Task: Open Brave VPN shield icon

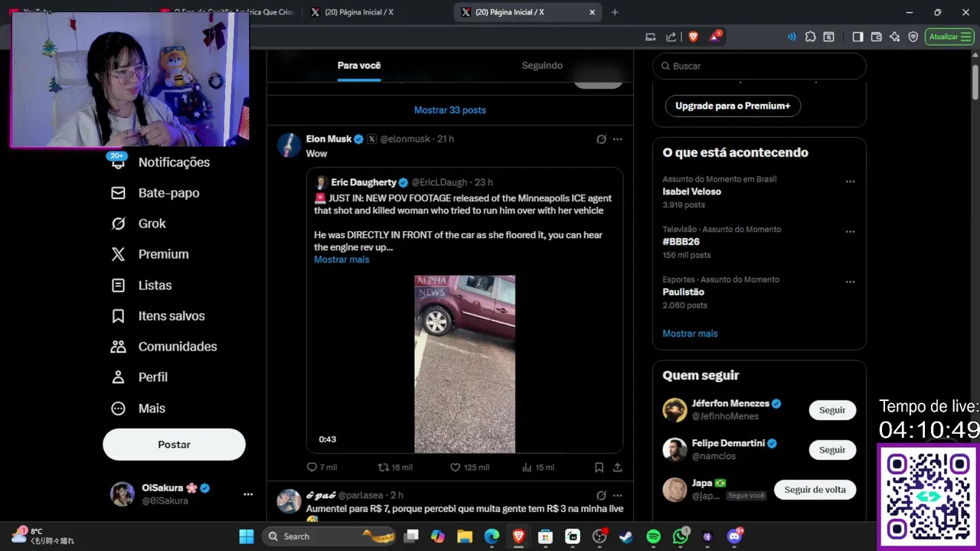Action: click(913, 37)
